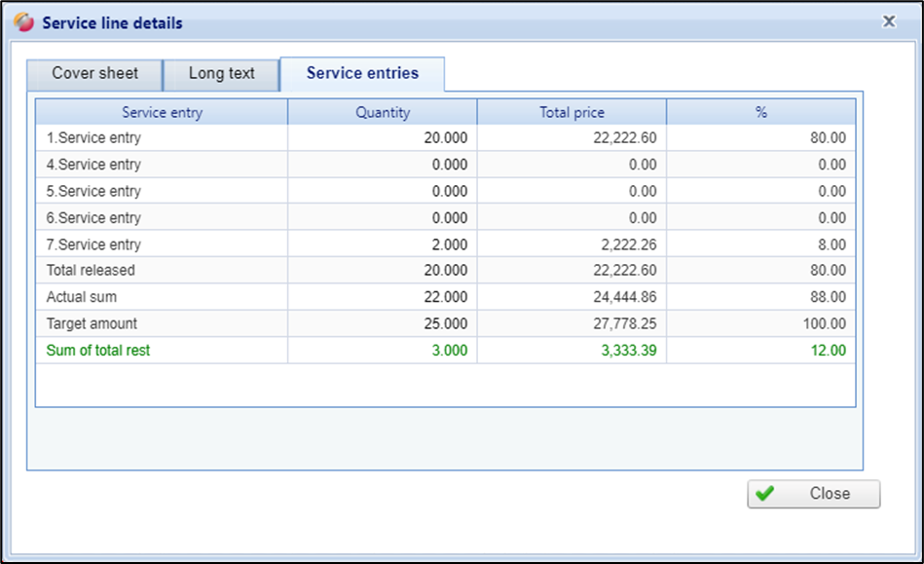Click the % column header
This screenshot has width=924, height=564.
(x=760, y=112)
